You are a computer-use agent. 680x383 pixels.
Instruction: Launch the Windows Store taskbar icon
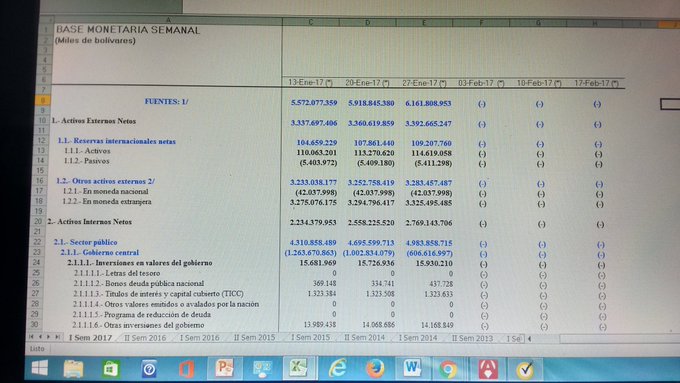click(111, 369)
